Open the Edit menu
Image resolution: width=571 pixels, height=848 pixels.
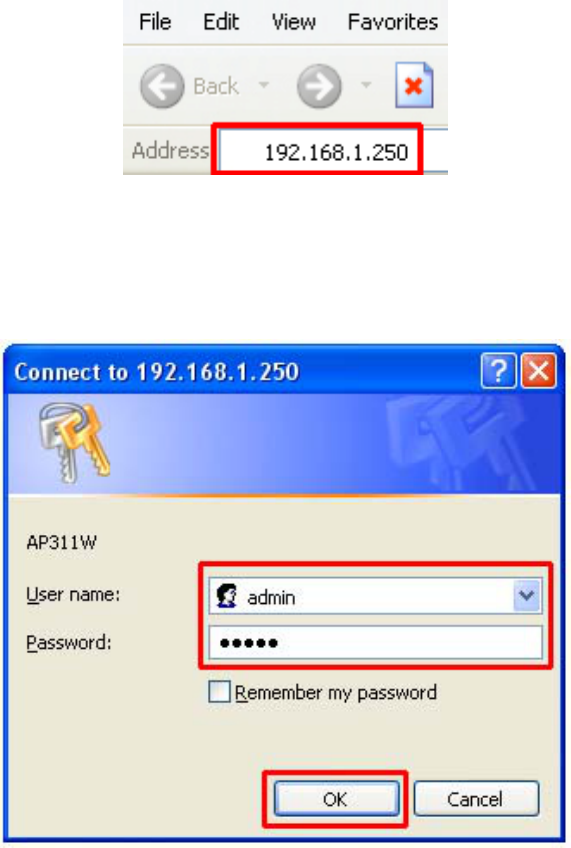pyautogui.click(x=221, y=22)
